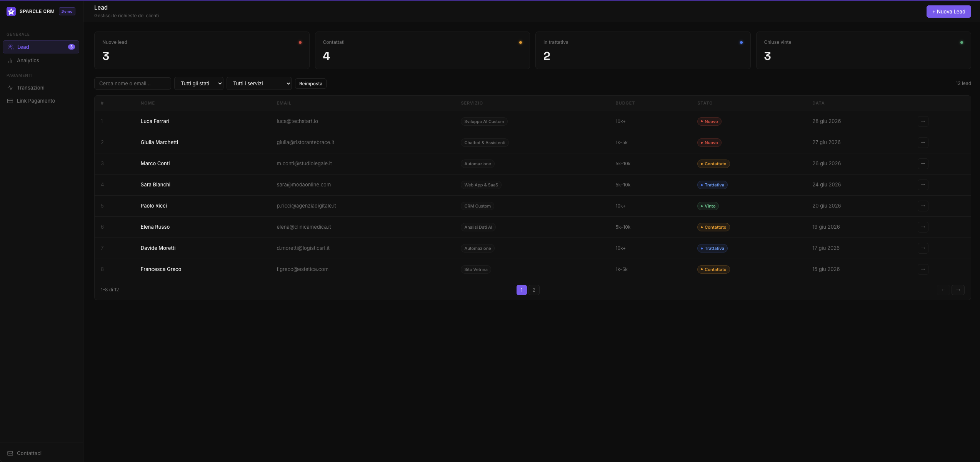Click the Link Pagamento card icon
The width and height of the screenshot is (980, 462).
(x=10, y=101)
